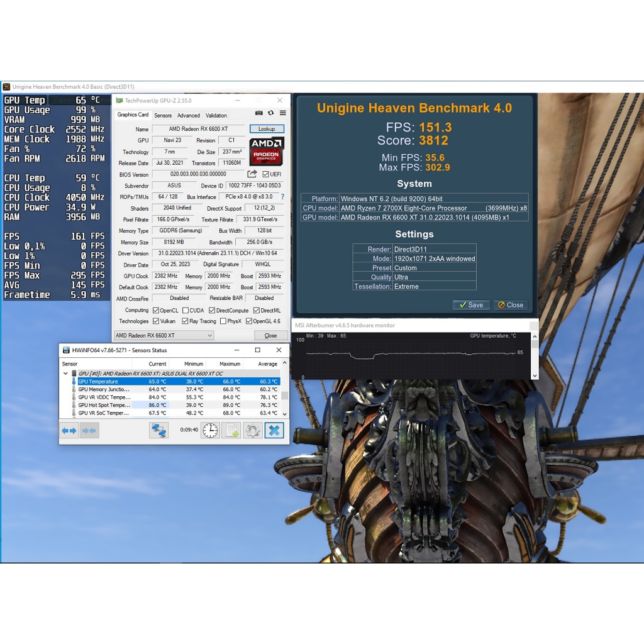Viewport: 644px width, 644px height.
Task: Click the Save checkmark in Heaven results
Action: [471, 305]
